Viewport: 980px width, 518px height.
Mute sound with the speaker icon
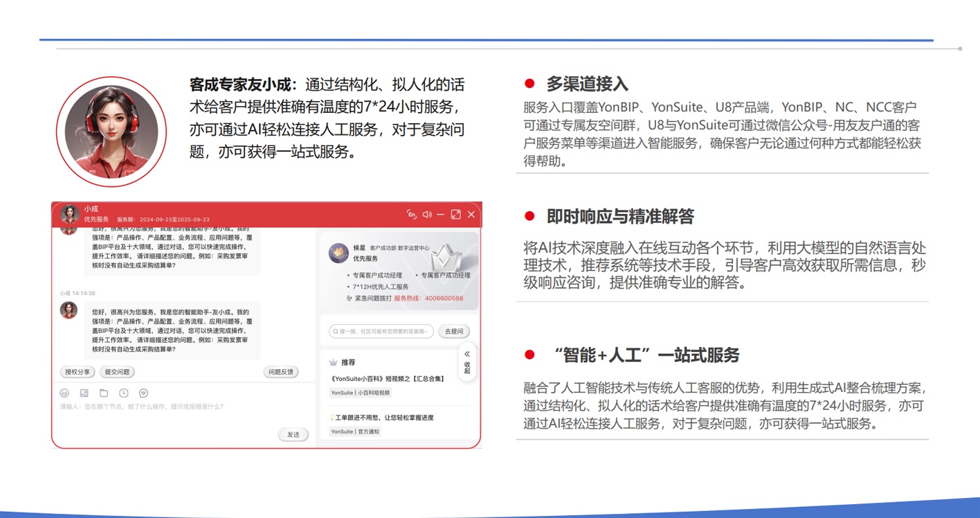pyautogui.click(x=427, y=215)
